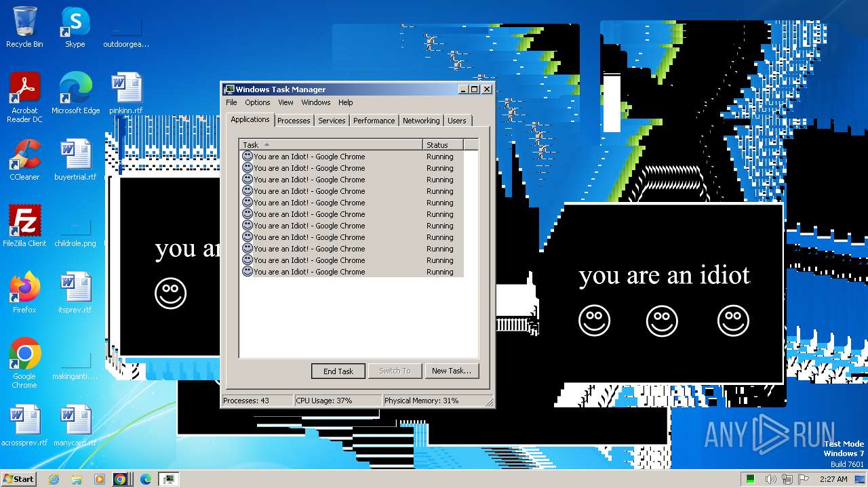Open the Windows menu
This screenshot has width=868, height=488.
316,102
